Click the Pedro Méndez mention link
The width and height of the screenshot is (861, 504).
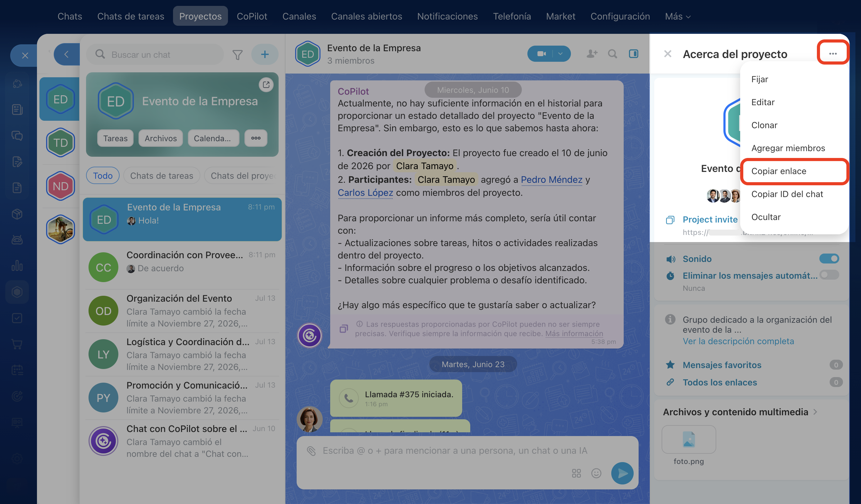pos(551,179)
